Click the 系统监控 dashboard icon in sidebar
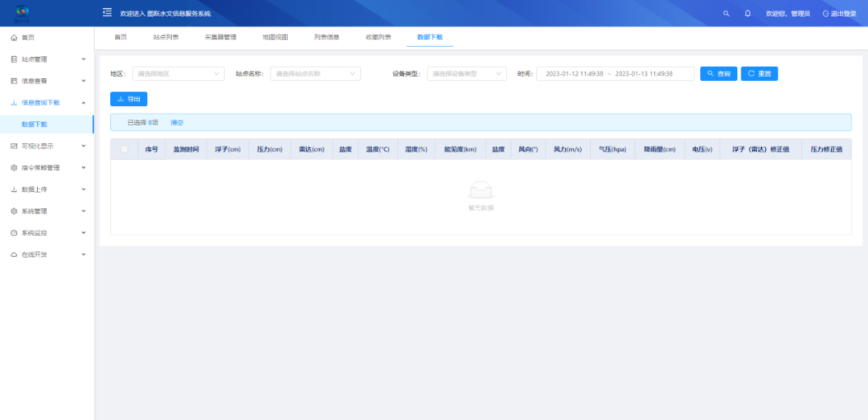The height and width of the screenshot is (420, 868). tap(14, 233)
